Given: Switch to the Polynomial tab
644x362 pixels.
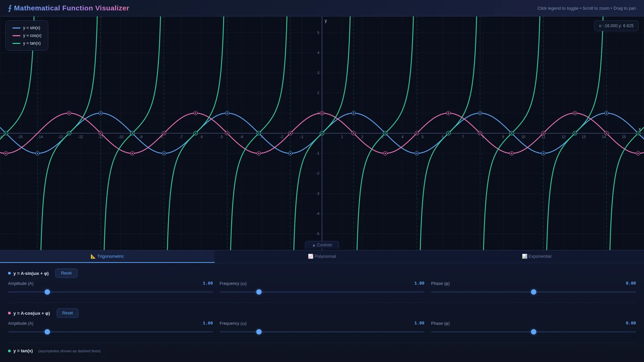Looking at the screenshot, I should 322,257.
